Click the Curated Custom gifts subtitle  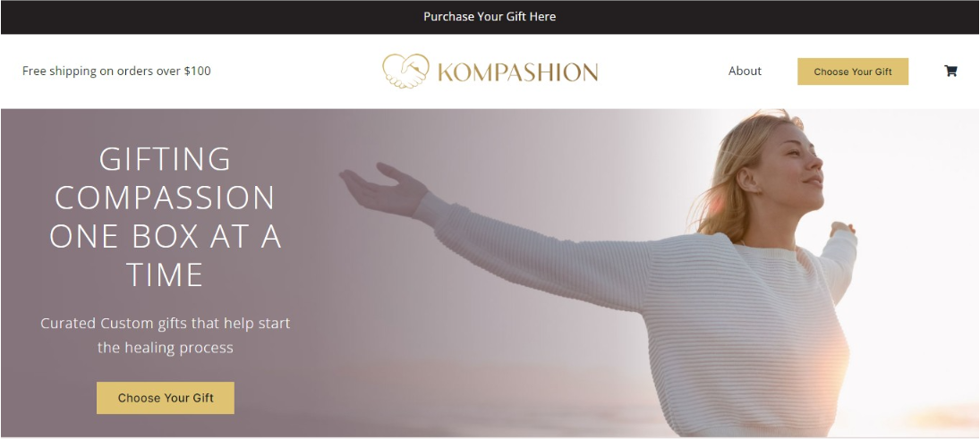click(165, 335)
